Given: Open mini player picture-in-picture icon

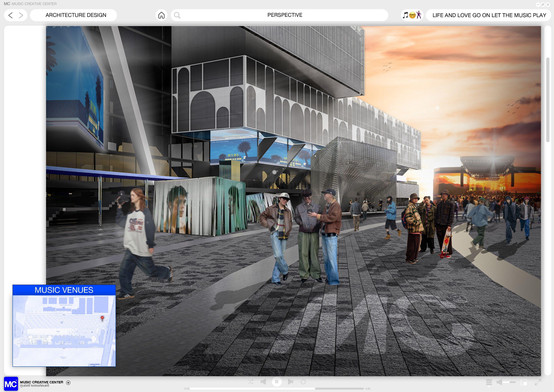Looking at the screenshot, I should (524, 382).
